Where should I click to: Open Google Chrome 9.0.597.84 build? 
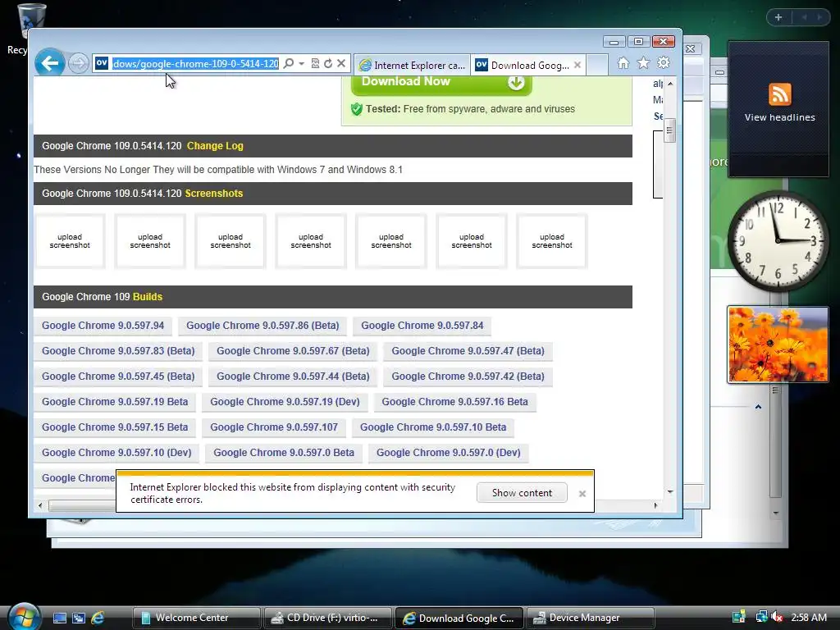pos(422,326)
